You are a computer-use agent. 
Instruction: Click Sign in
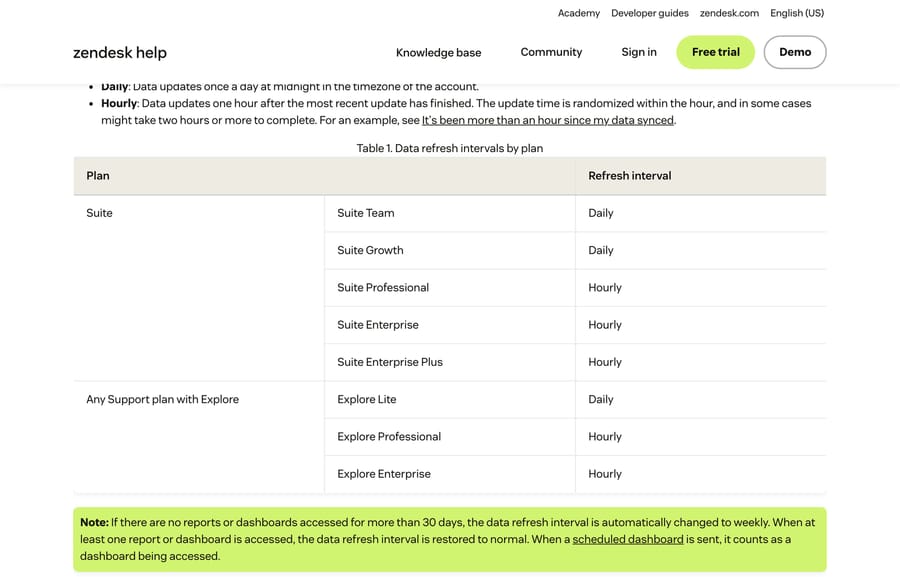click(639, 52)
